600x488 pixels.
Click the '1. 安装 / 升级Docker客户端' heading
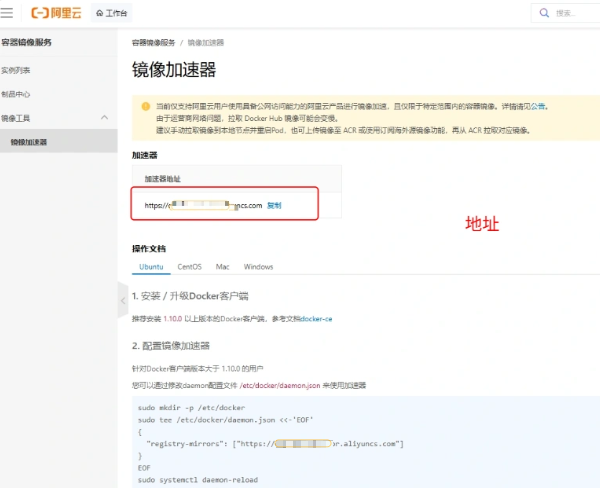click(190, 296)
